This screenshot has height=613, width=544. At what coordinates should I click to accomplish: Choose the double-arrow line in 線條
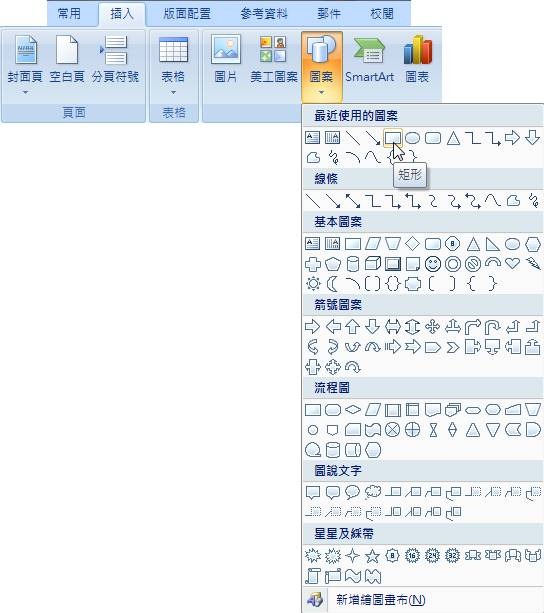[x=353, y=201]
